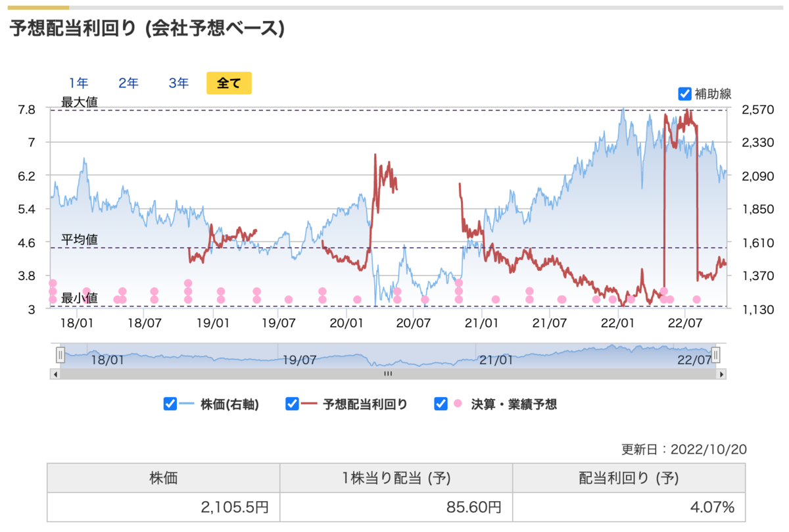Click the red line legend marker

point(310,404)
